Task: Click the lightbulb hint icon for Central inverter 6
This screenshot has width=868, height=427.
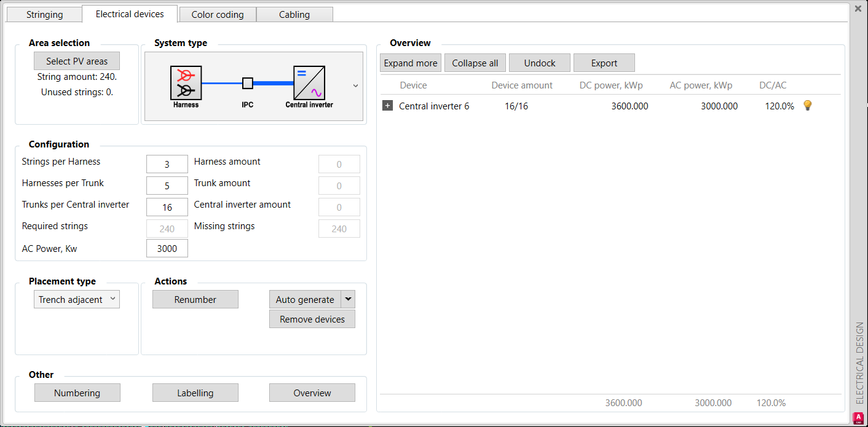Action: tap(808, 106)
